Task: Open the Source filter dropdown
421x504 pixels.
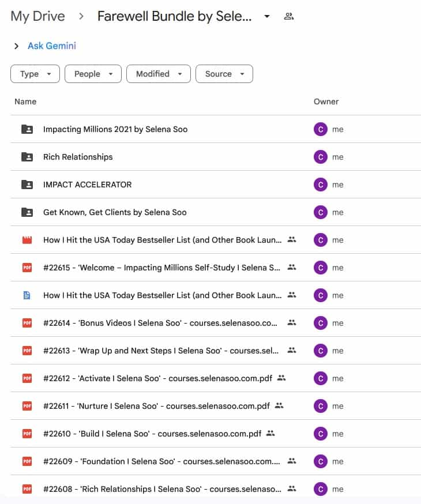Action: 224,74
